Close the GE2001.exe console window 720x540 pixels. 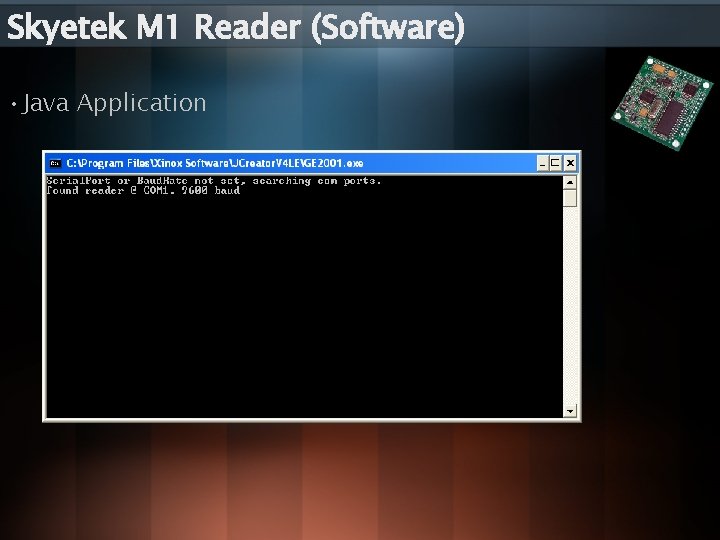tap(570, 163)
